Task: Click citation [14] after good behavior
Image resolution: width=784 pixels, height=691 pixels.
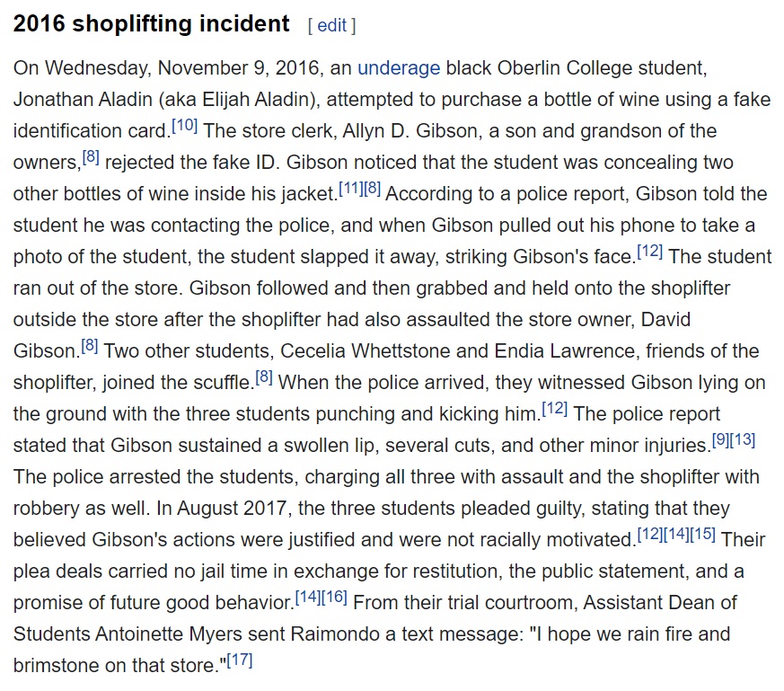Action: [308, 597]
